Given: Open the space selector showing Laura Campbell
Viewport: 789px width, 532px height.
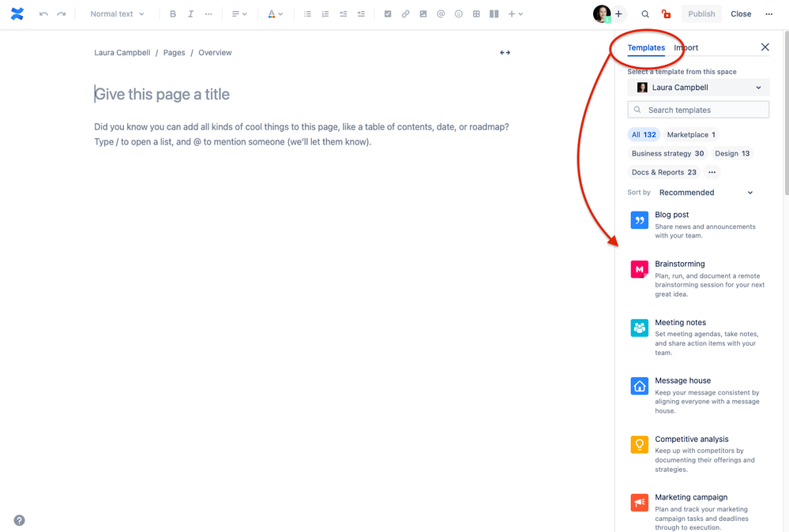Looking at the screenshot, I should point(697,87).
